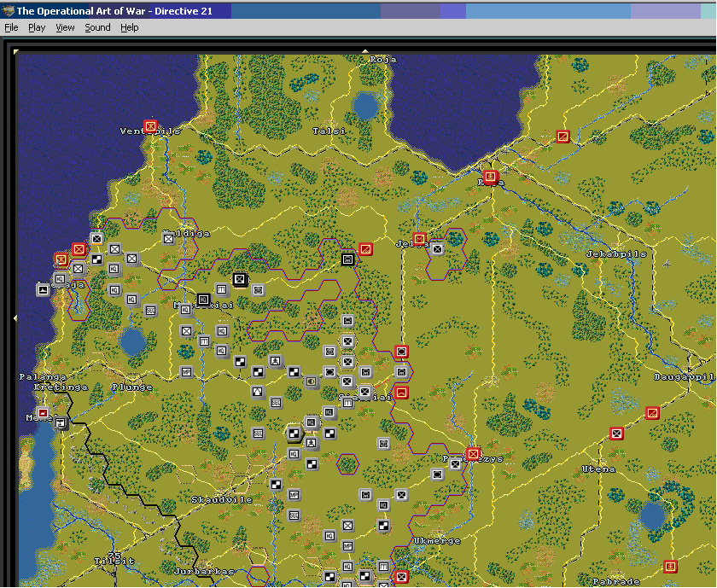
Task: Click the Palanga town label
Action: click(x=43, y=376)
